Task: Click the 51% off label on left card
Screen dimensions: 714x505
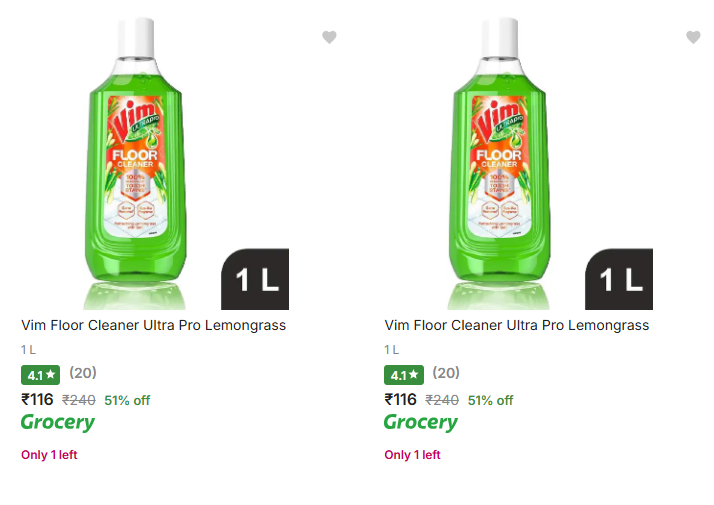Action: [x=127, y=400]
